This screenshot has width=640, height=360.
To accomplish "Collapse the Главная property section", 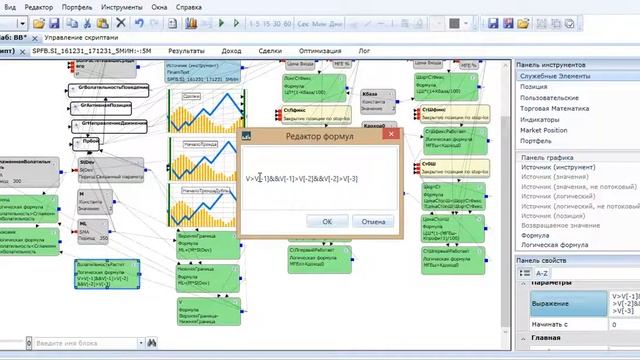I will pyautogui.click(x=523, y=338).
